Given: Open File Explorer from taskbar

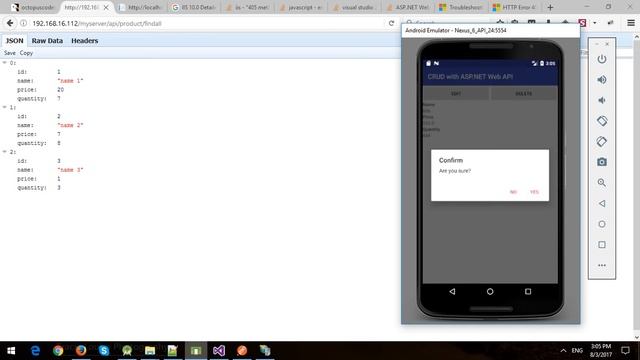Looking at the screenshot, I should click(150, 351).
